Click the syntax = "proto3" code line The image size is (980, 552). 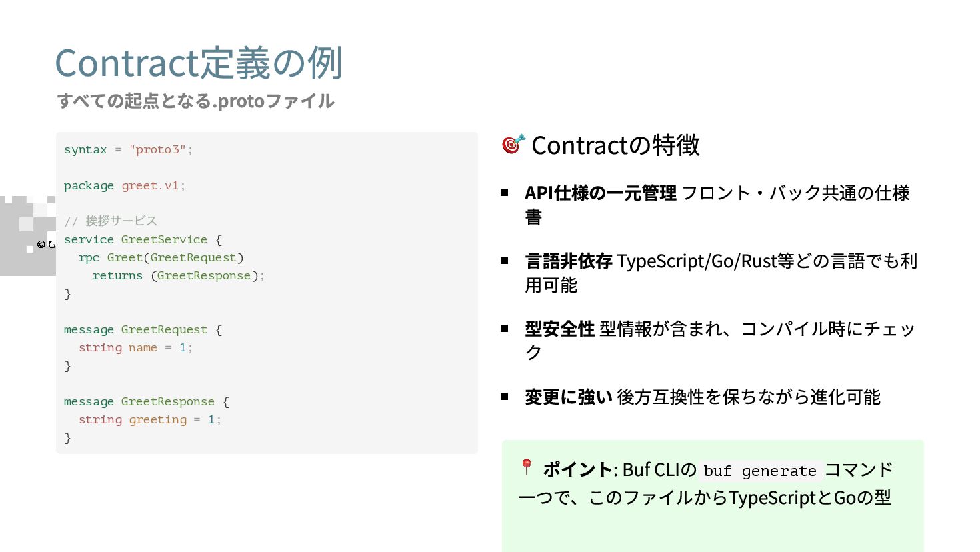coord(128,149)
